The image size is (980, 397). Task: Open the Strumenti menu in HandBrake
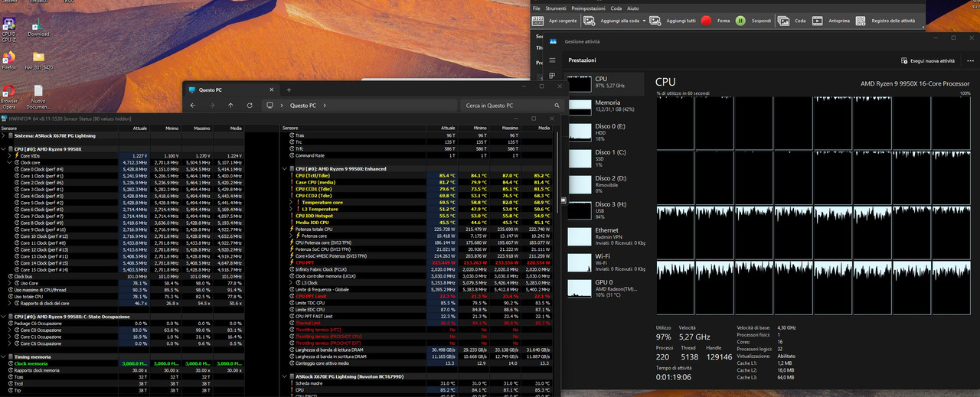(556, 8)
